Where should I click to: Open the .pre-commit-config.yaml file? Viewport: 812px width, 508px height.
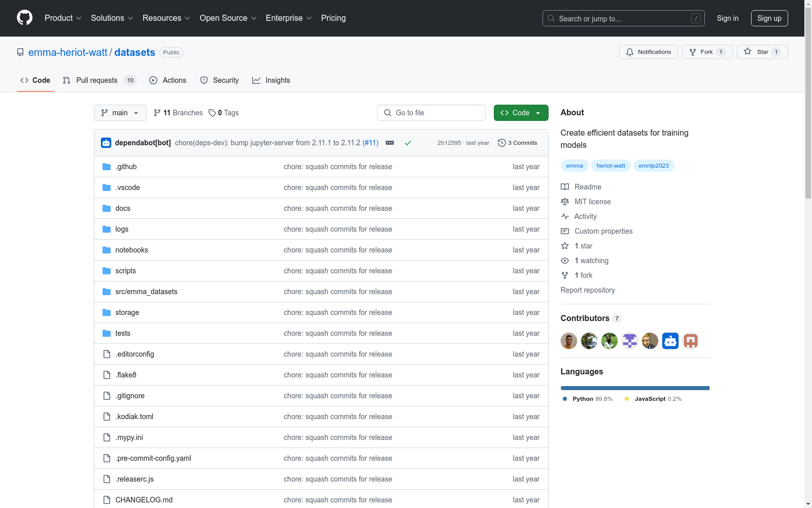point(153,458)
